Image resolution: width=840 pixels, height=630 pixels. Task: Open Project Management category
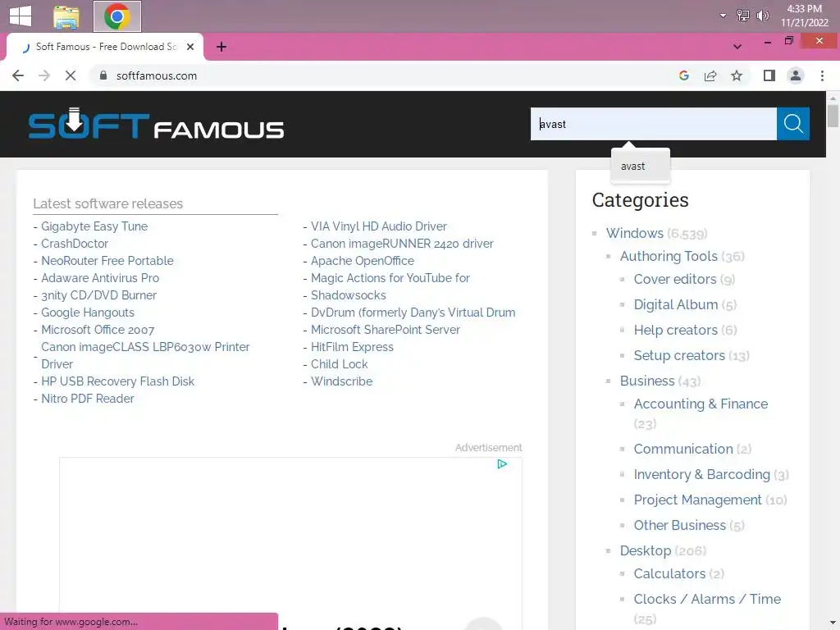coord(697,500)
